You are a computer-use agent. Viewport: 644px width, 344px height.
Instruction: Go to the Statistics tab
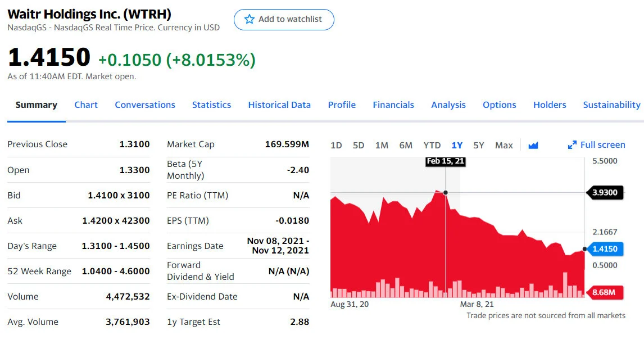click(211, 105)
